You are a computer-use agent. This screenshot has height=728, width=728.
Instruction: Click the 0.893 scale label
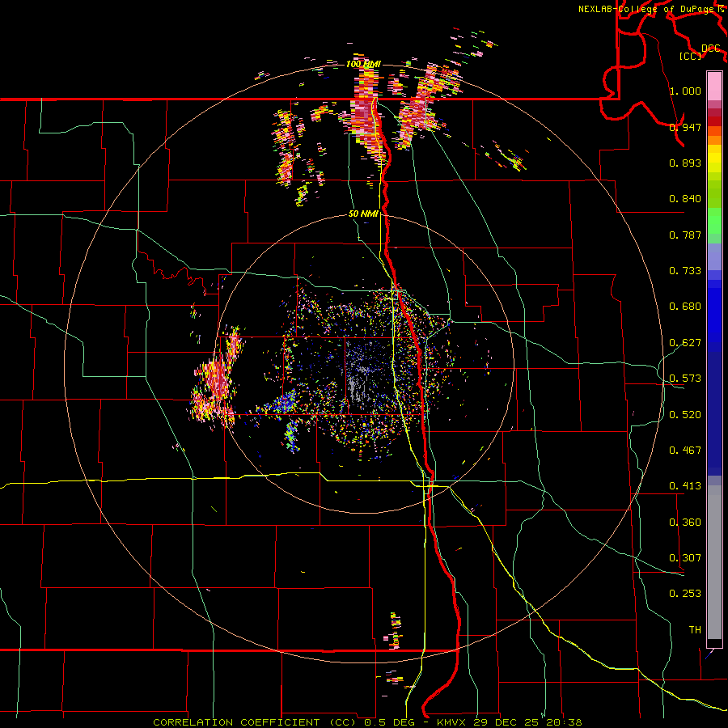click(685, 163)
